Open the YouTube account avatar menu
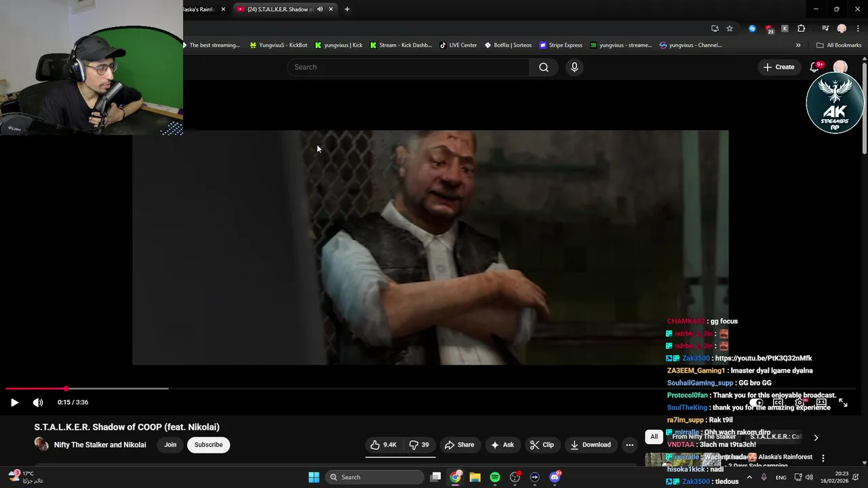The height and width of the screenshot is (488, 868). coord(840,67)
